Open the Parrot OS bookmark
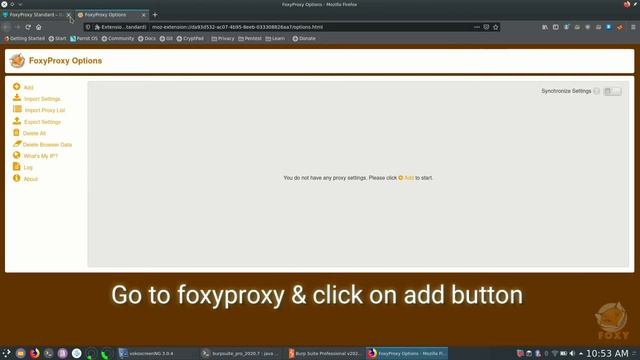The image size is (640, 360). click(x=84, y=38)
